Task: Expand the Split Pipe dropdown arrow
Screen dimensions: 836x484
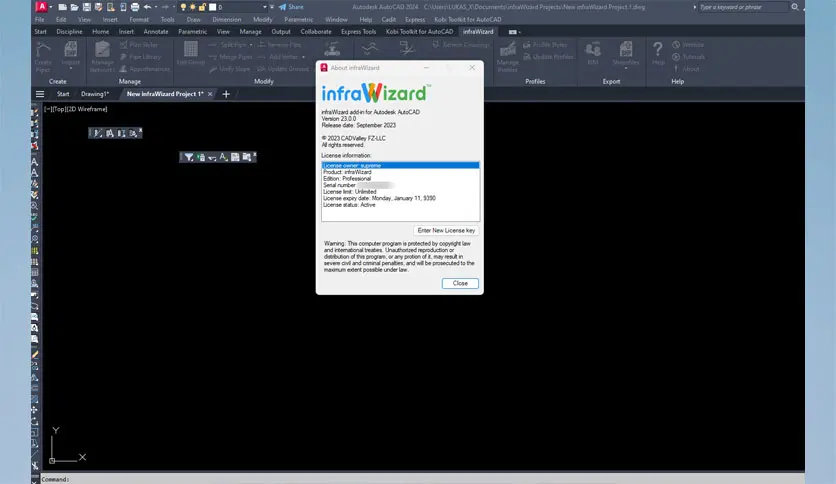Action: [x=251, y=45]
